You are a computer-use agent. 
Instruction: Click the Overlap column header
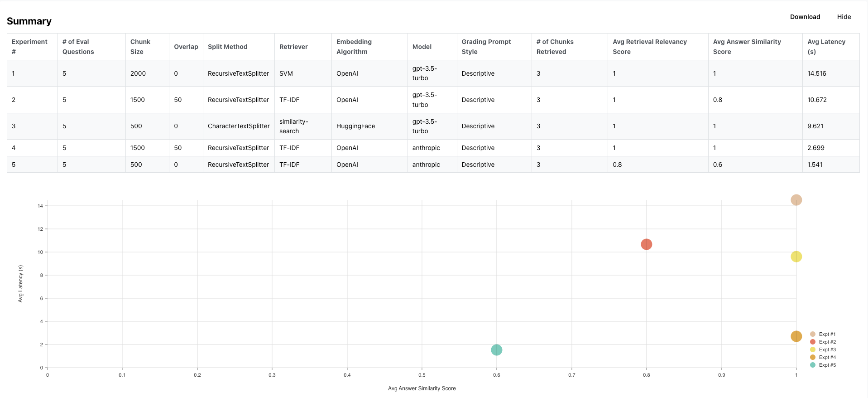tap(186, 47)
